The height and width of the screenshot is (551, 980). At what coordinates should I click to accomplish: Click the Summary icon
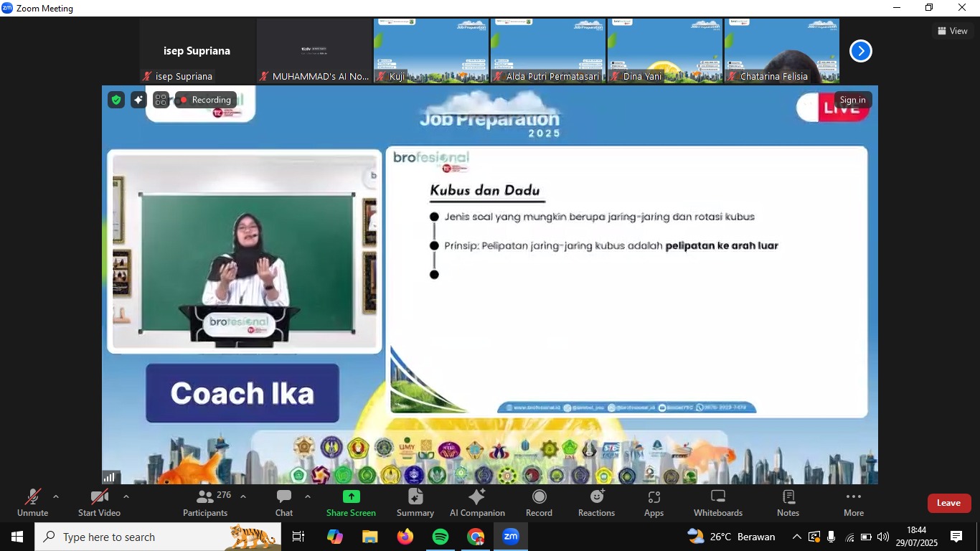pos(415,502)
